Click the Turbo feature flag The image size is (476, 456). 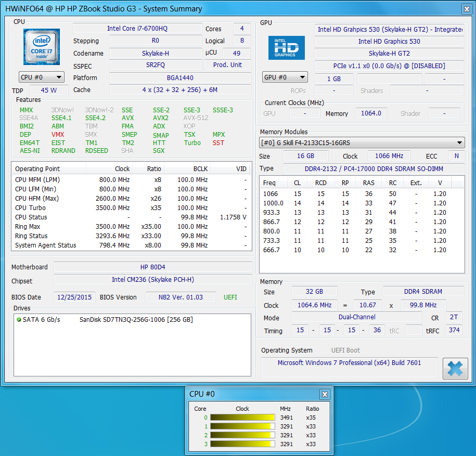point(192,142)
